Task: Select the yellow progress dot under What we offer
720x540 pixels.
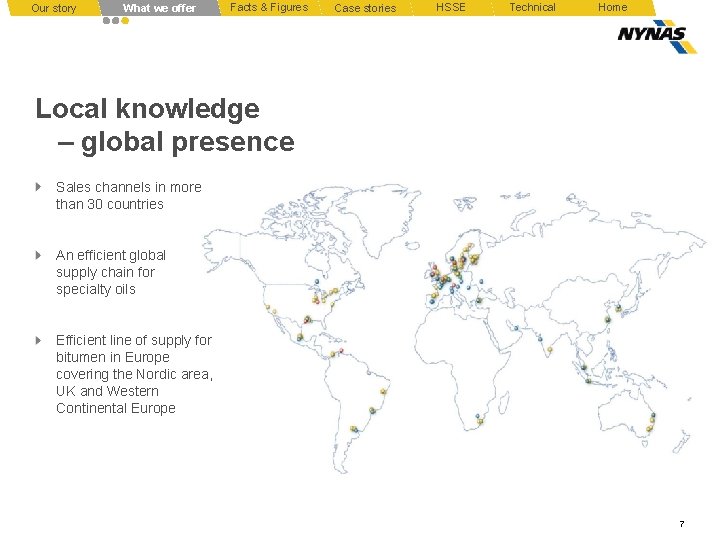Action: coord(125,21)
